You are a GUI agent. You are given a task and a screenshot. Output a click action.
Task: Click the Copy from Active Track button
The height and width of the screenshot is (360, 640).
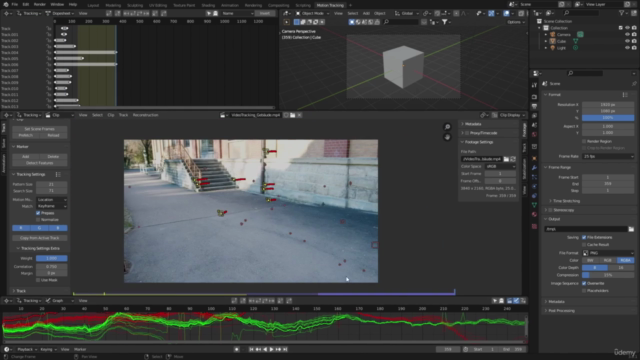[x=40, y=238]
